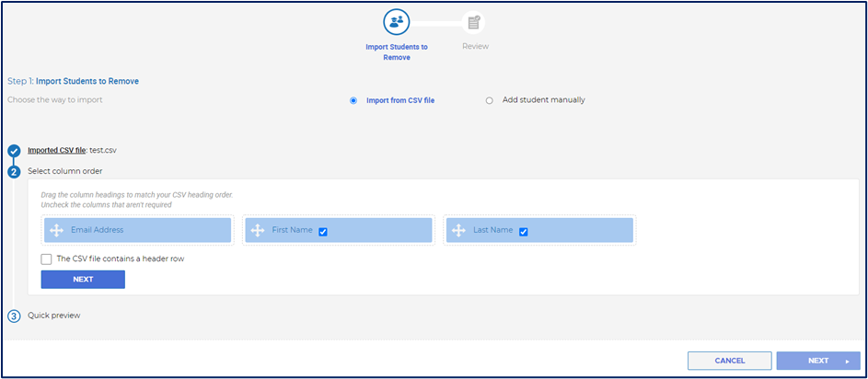
Task: Click the step 3 Quick preview circle
Action: point(15,316)
